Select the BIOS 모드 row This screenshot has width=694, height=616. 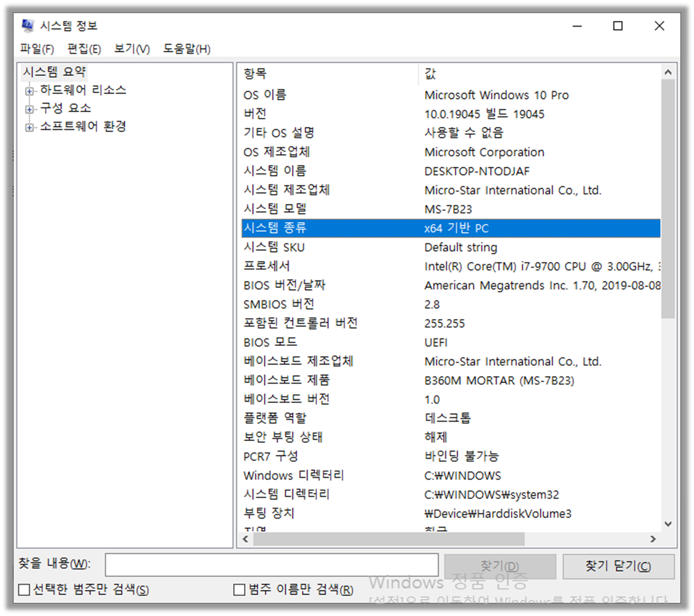click(x=451, y=342)
